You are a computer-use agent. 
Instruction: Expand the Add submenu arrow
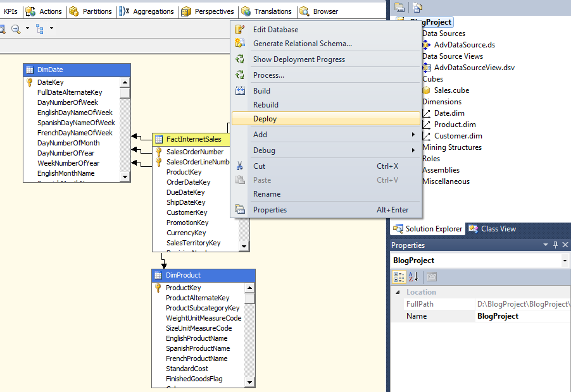pos(413,135)
